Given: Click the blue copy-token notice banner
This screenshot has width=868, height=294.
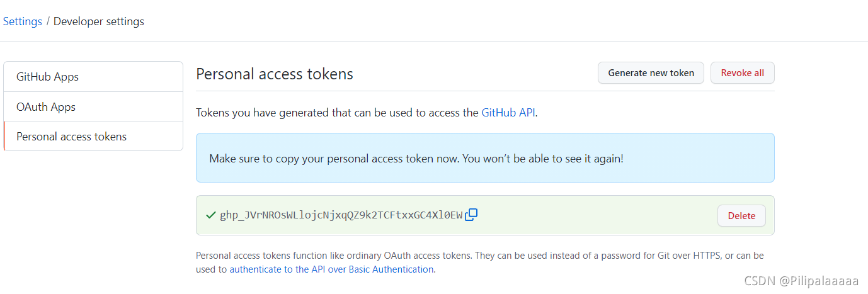Looking at the screenshot, I should (484, 158).
